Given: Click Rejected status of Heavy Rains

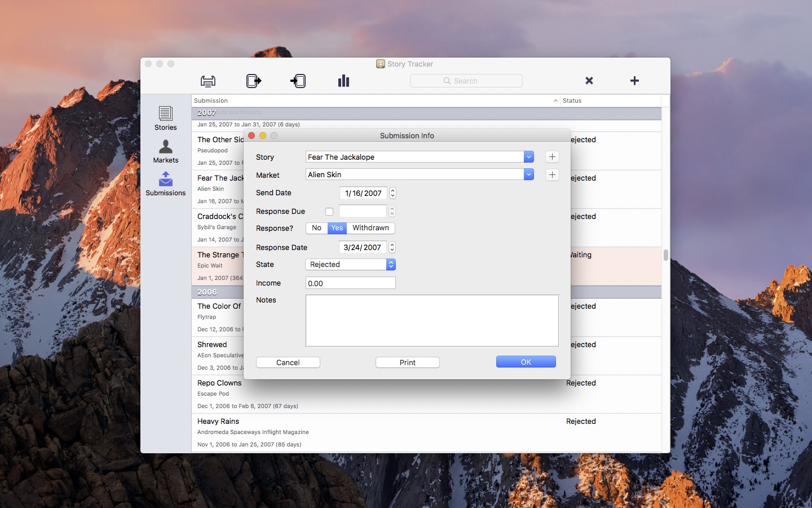Looking at the screenshot, I should click(581, 421).
